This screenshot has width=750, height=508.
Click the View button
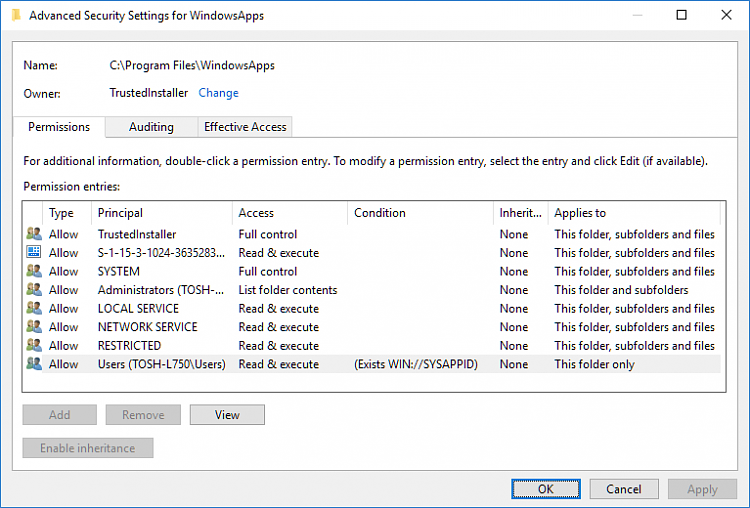227,415
